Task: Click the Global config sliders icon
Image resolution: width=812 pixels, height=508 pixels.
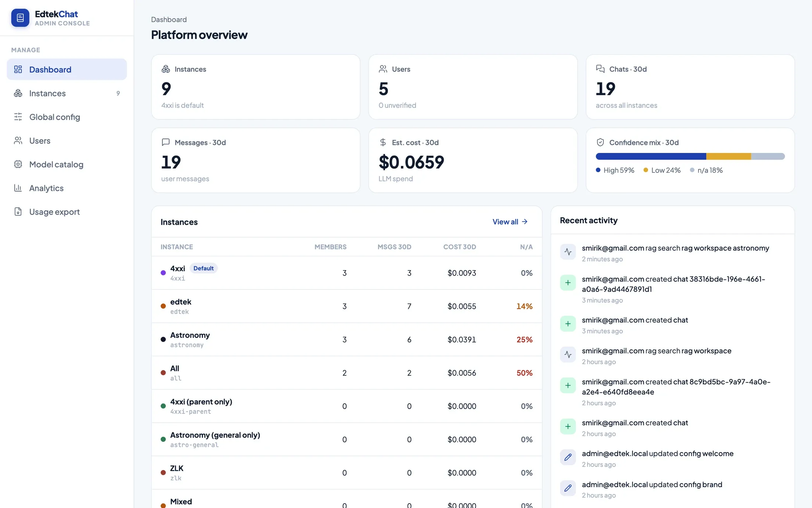Action: click(x=18, y=117)
